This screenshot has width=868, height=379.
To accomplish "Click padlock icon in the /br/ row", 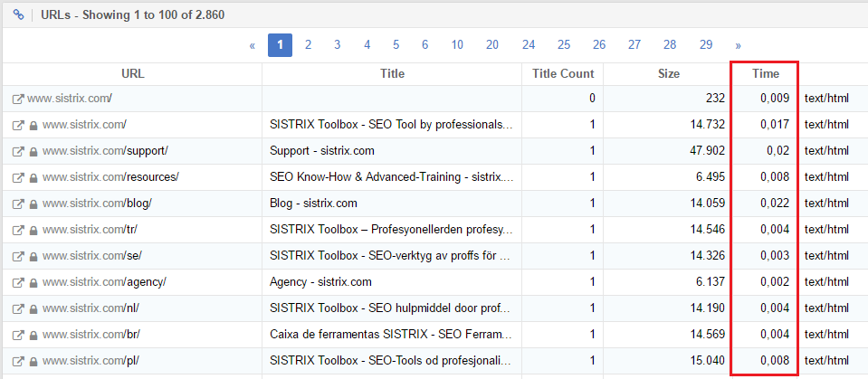I will [33, 335].
